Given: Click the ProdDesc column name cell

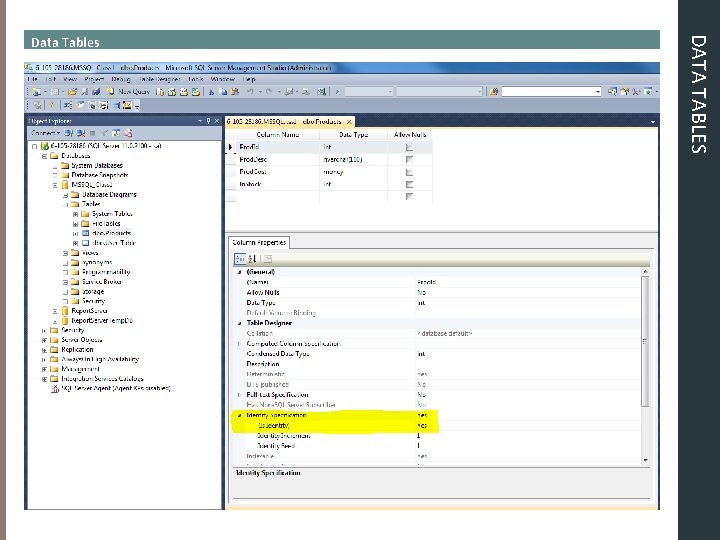Looking at the screenshot, I should tap(277, 160).
